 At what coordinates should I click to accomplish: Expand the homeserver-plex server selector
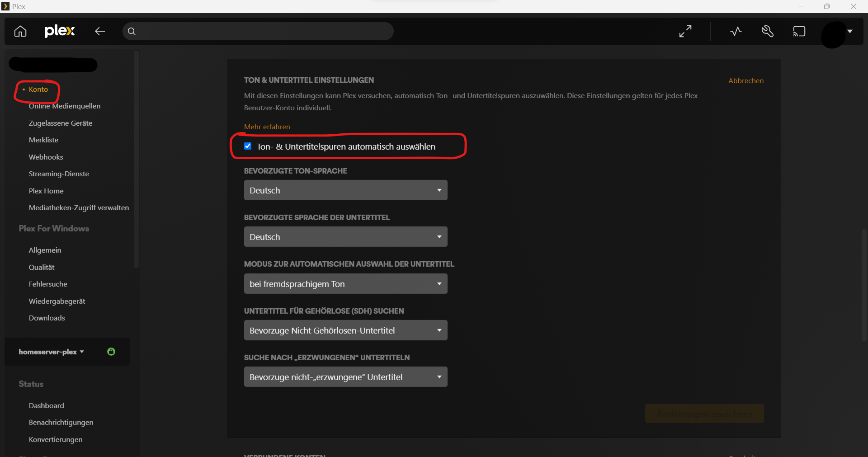[x=52, y=352]
